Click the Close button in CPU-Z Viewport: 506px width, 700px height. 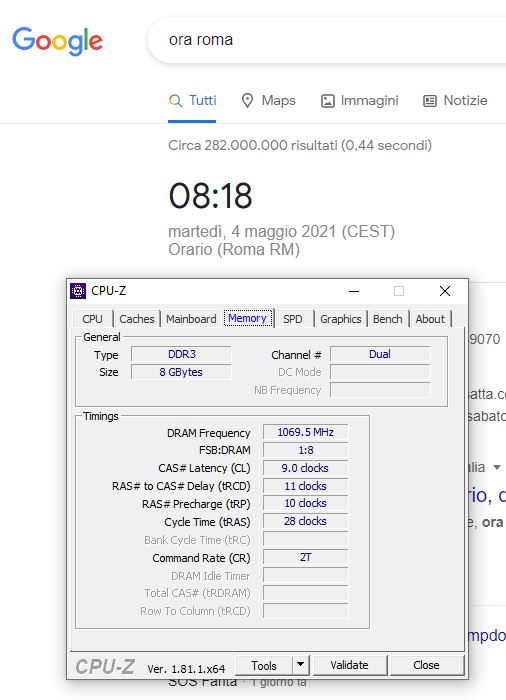tap(426, 665)
